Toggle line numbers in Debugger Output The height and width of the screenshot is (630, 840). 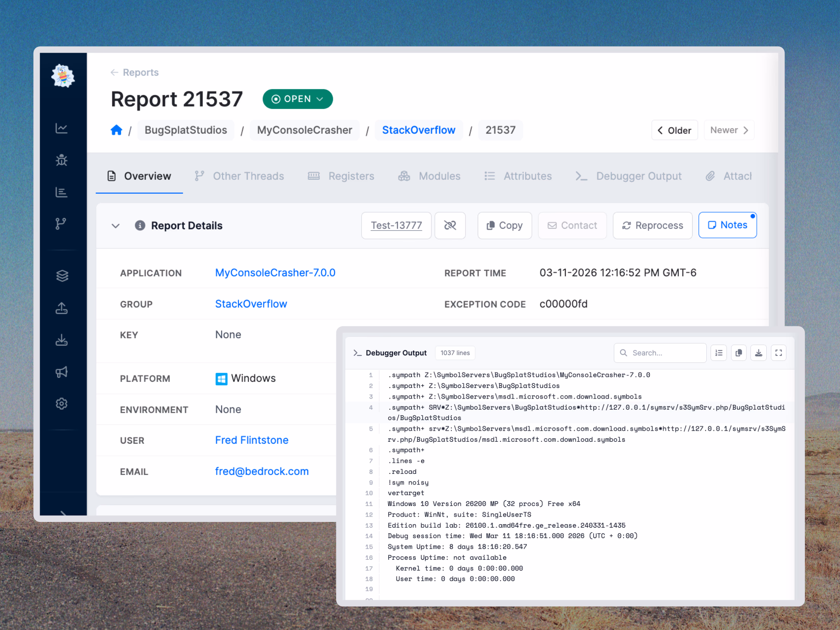[x=719, y=353]
